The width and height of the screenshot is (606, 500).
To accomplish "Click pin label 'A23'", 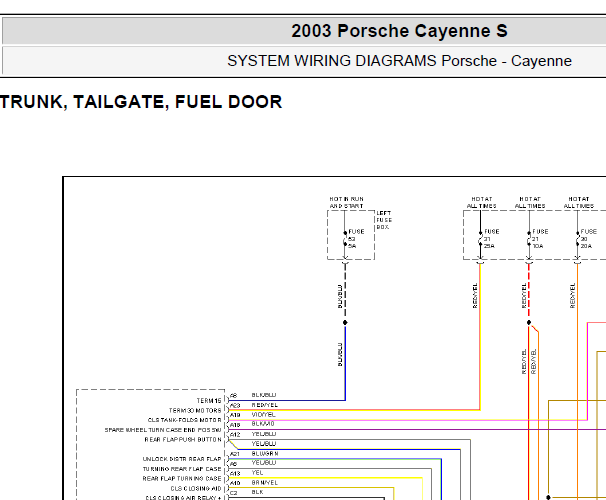I will (235, 405).
